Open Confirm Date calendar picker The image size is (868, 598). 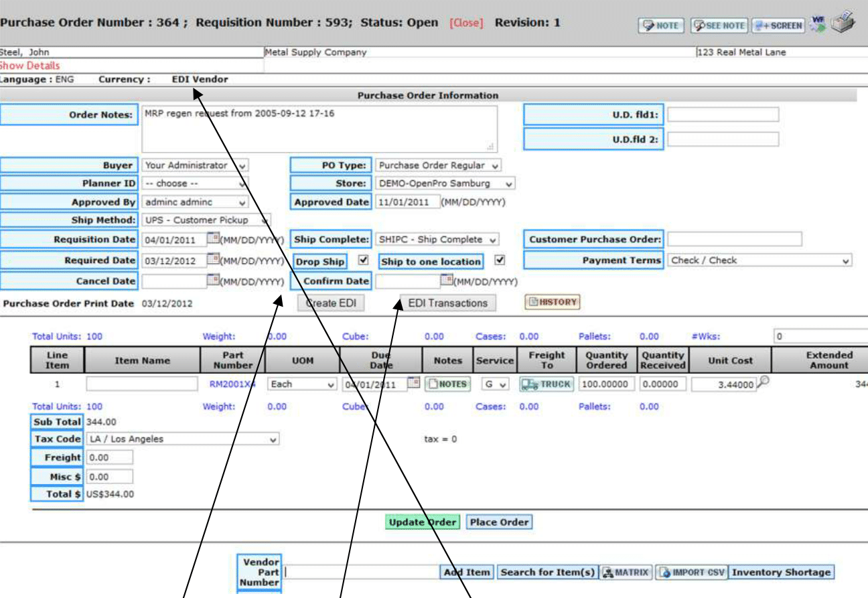pos(446,281)
